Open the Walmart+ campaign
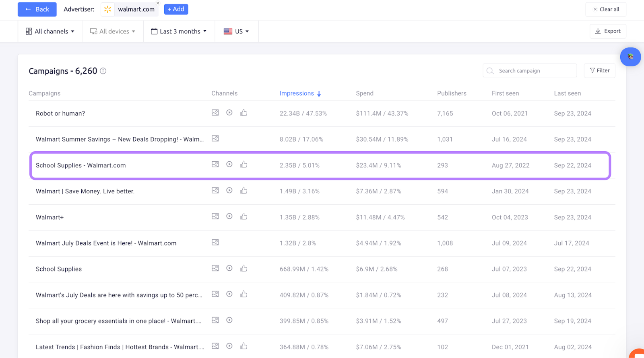The height and width of the screenshot is (358, 644). tap(50, 217)
